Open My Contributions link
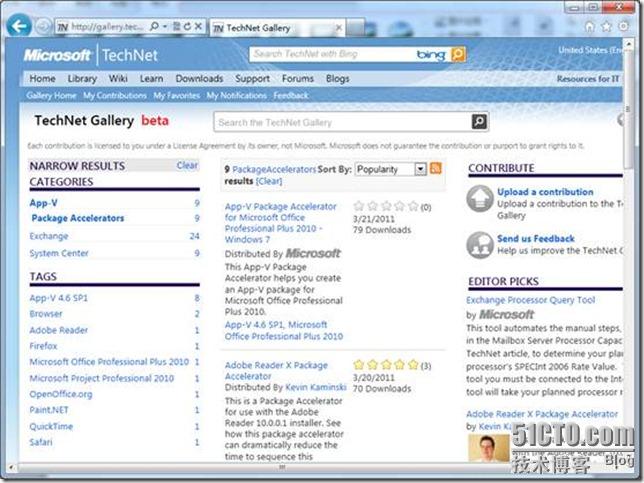This screenshot has height=483, width=644. (x=115, y=96)
